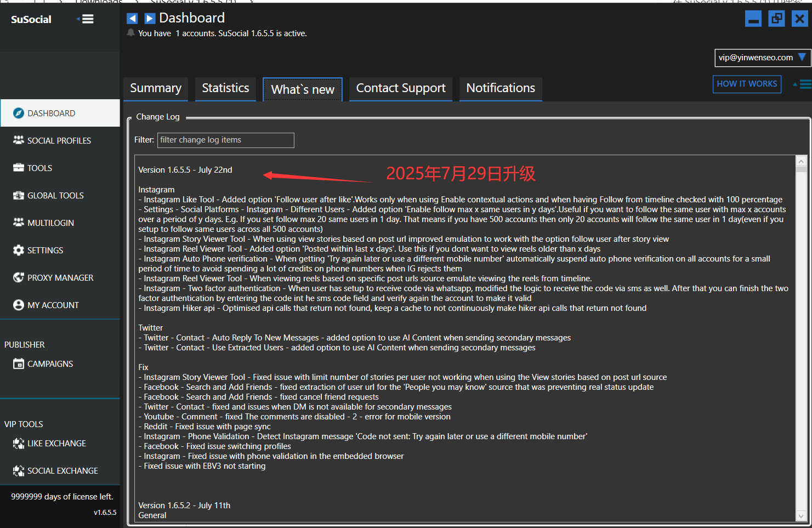
Task: Click the Settings gear icon
Action: (x=18, y=250)
